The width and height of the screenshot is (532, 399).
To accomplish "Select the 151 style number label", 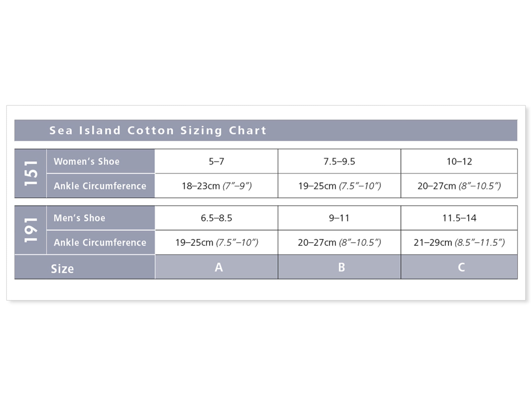I will click(31, 173).
